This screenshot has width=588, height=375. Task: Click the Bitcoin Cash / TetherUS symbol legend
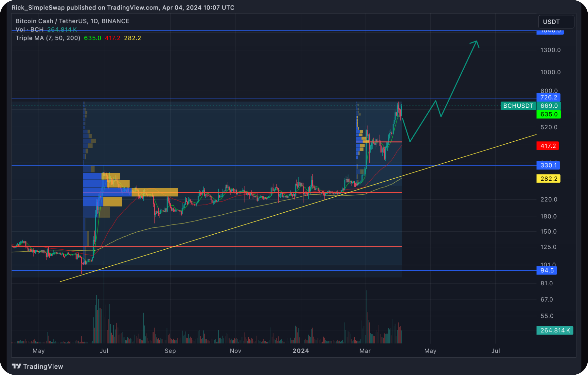72,21
